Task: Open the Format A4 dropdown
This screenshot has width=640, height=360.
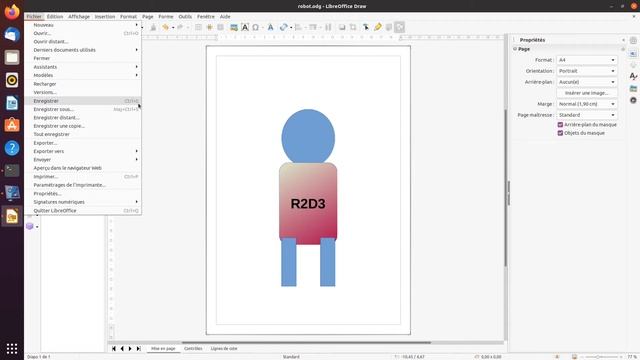Action: pos(587,60)
